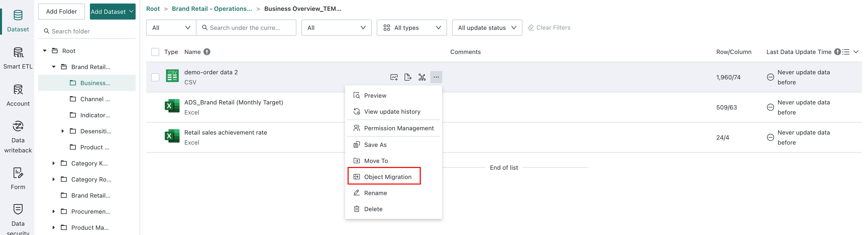This screenshot has width=868, height=235.
Task: Open the Account sidebar section
Action: tap(18, 96)
